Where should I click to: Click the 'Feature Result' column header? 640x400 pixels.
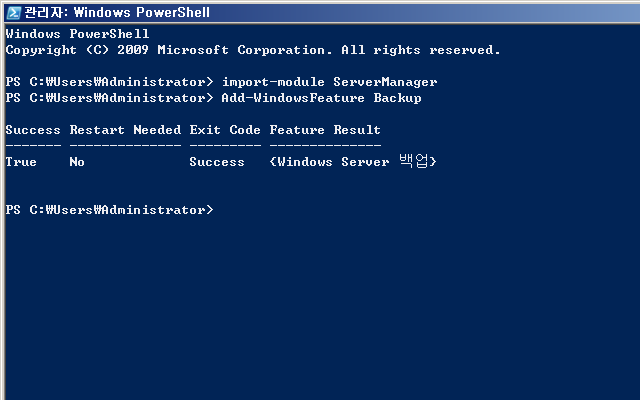pyautogui.click(x=325, y=130)
